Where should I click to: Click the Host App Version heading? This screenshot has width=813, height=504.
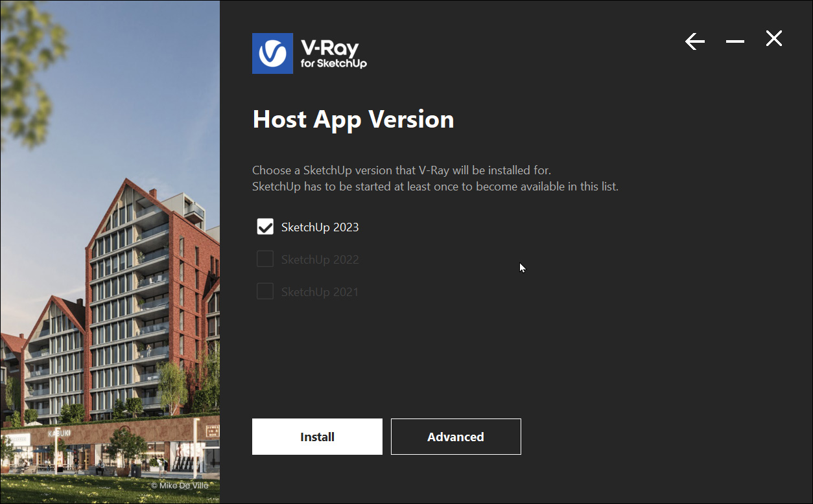[353, 120]
